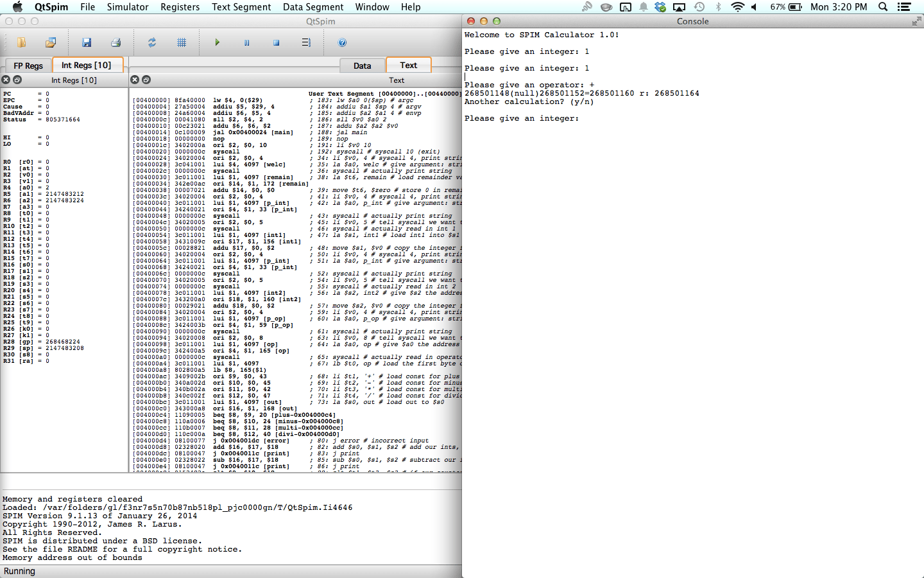
Task: Click the Save Log File floppy icon
Action: (87, 42)
